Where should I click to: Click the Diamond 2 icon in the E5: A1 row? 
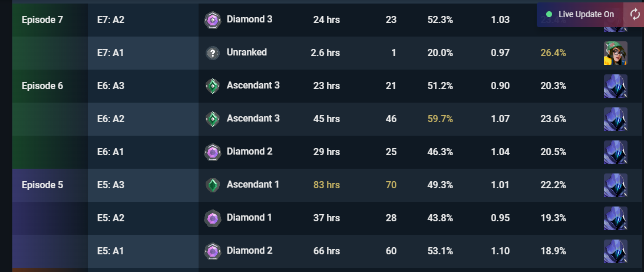click(x=213, y=251)
